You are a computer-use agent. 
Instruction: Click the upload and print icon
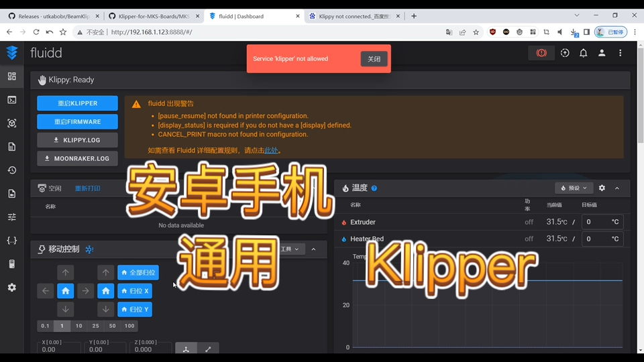coord(565,53)
